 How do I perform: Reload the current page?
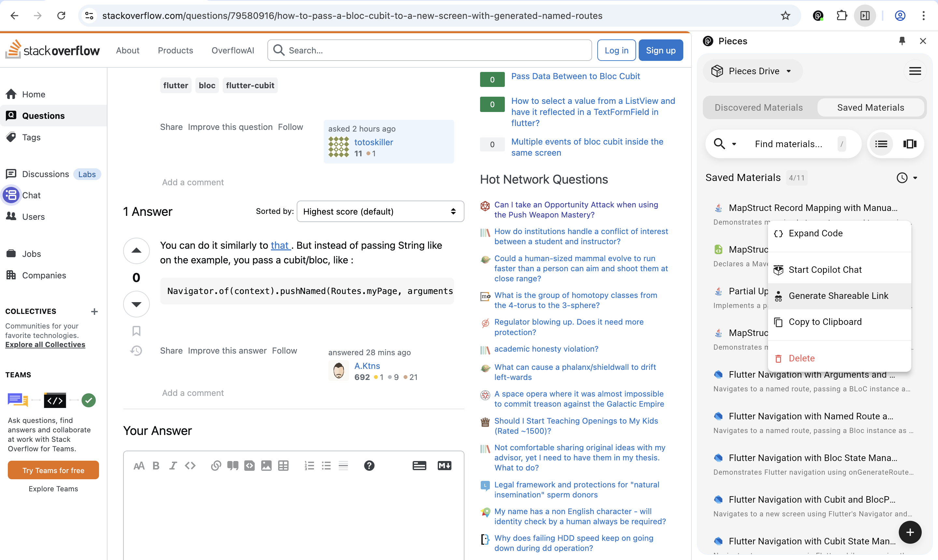click(61, 16)
